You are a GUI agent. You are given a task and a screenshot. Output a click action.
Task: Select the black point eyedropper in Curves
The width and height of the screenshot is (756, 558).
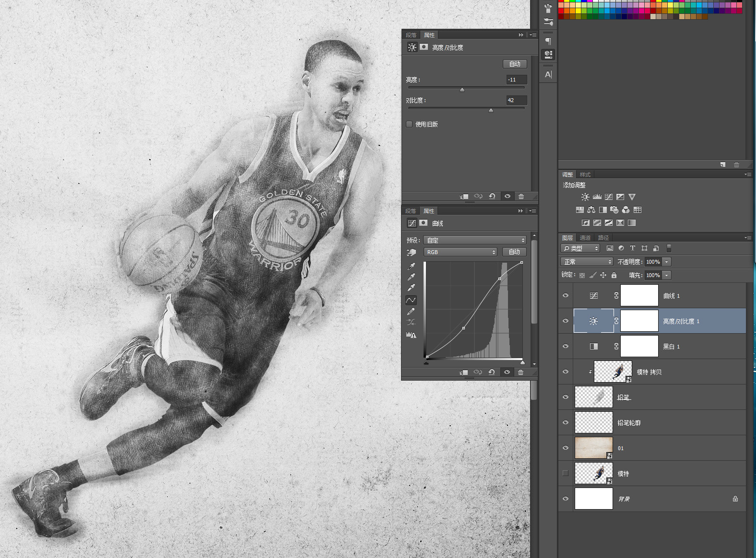point(411,266)
